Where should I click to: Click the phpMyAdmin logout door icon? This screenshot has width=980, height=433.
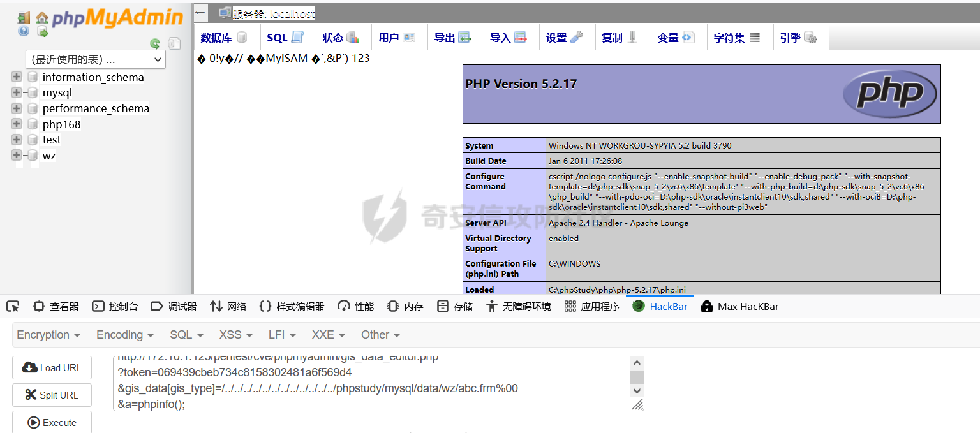(24, 18)
